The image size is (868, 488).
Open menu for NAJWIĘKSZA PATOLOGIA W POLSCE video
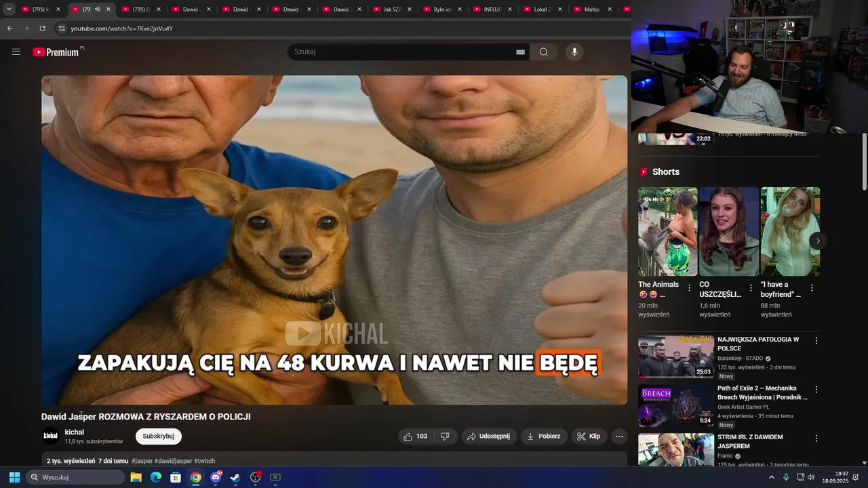coord(816,341)
